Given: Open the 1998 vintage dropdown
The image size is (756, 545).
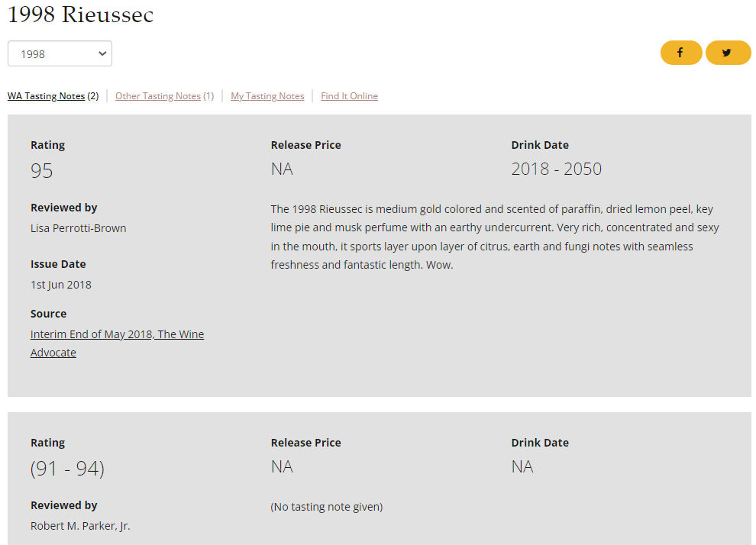Looking at the screenshot, I should coord(60,53).
